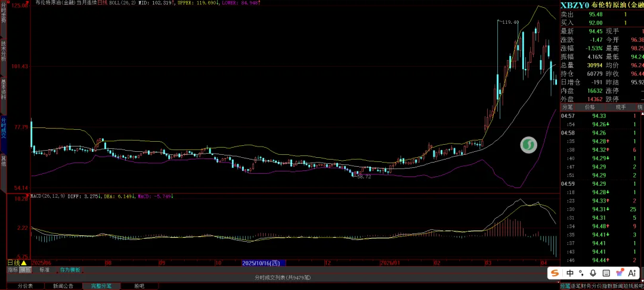Screen dimensions: 644x290
Task: Choose the 标准 template
Action: [x=44, y=270]
